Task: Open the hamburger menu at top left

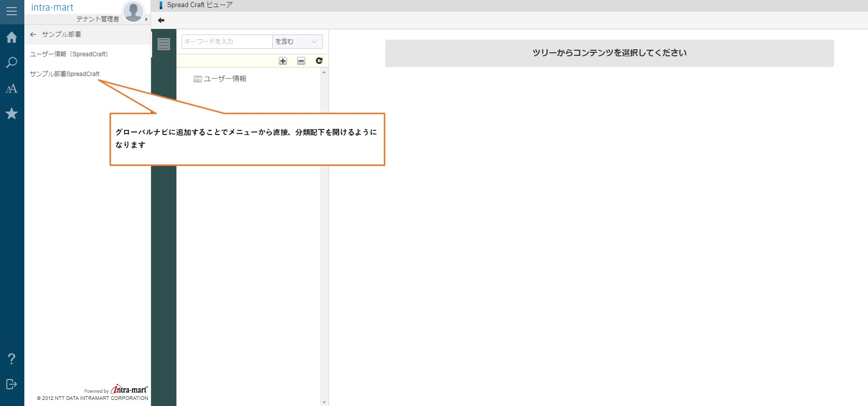Action: click(12, 11)
